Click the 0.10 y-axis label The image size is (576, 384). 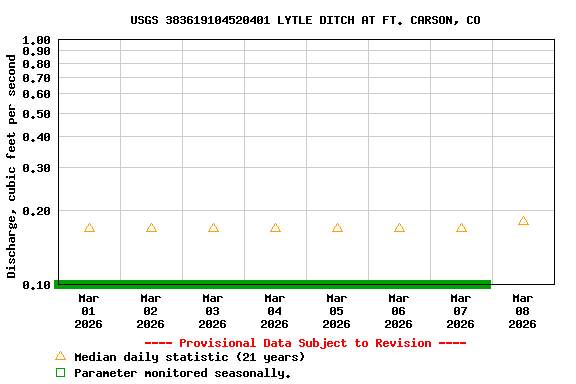click(x=36, y=285)
